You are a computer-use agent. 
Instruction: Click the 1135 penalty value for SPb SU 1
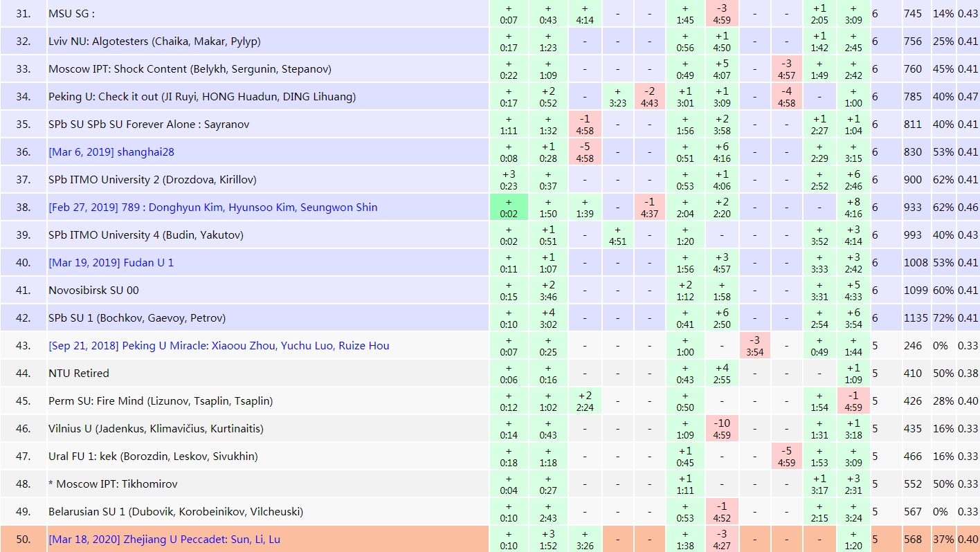pyautogui.click(x=914, y=318)
